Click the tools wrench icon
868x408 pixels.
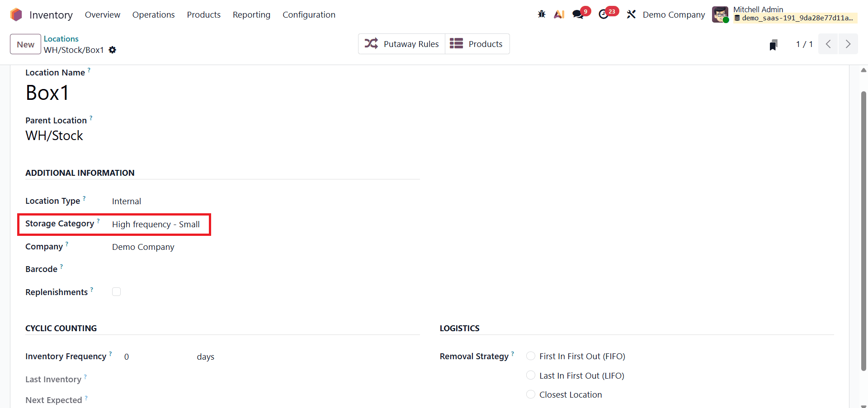631,14
